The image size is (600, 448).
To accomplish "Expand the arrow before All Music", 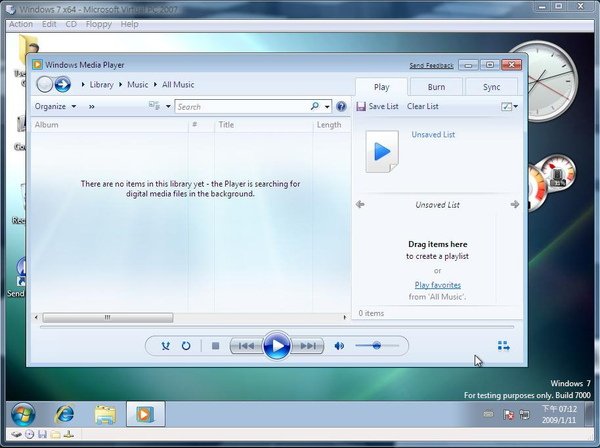I will [155, 85].
